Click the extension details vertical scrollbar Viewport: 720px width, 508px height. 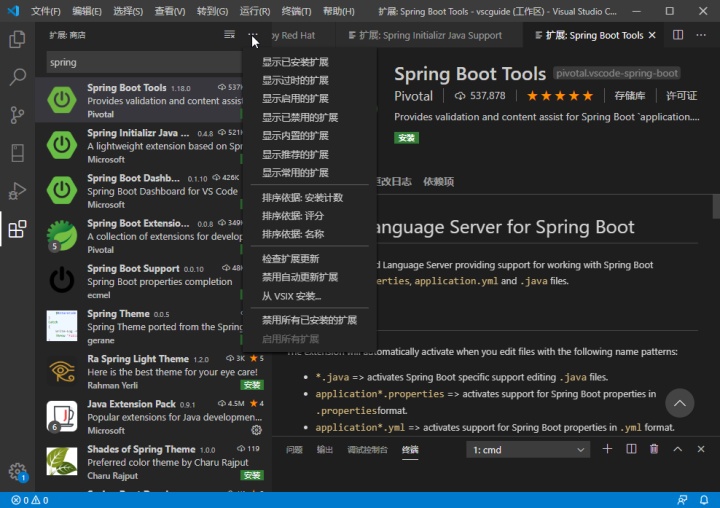[x=716, y=207]
